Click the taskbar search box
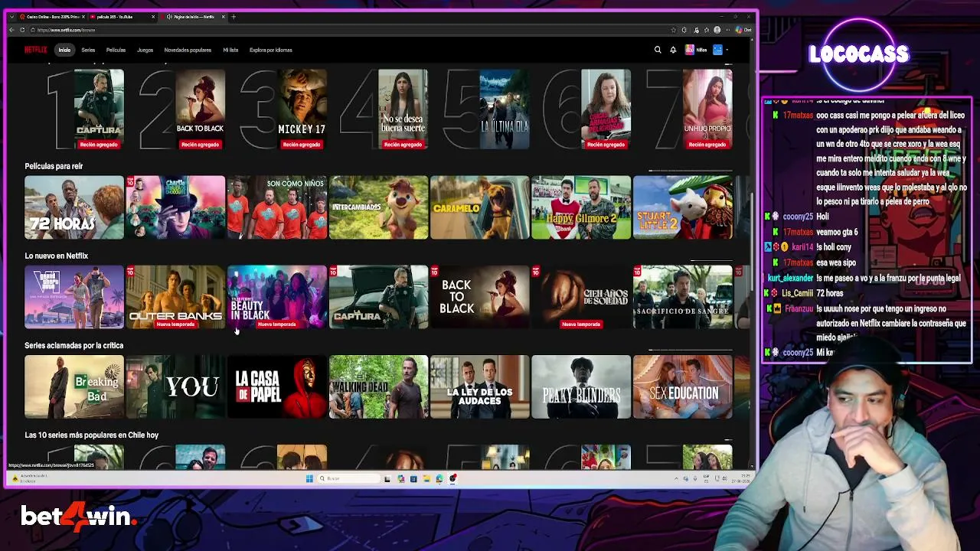 click(349, 479)
